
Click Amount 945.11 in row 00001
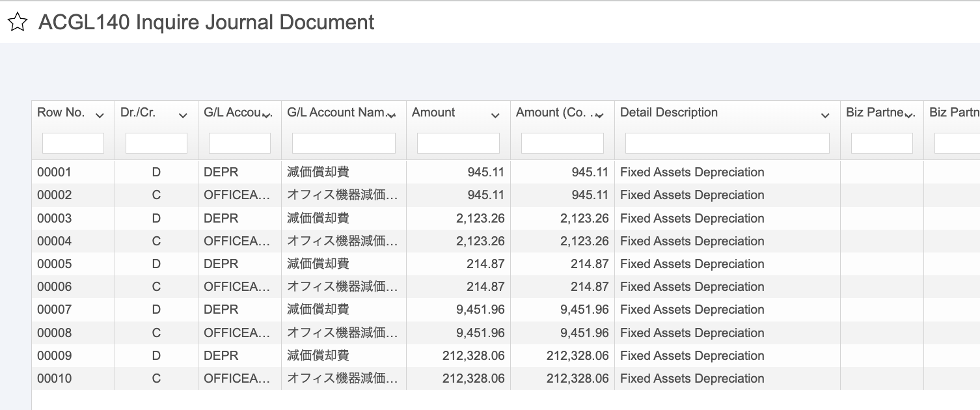tap(486, 172)
